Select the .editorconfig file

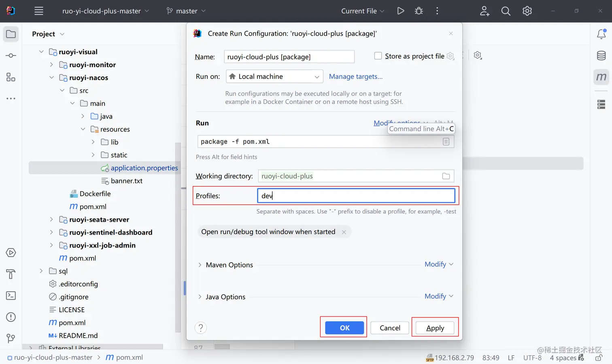pyautogui.click(x=79, y=284)
